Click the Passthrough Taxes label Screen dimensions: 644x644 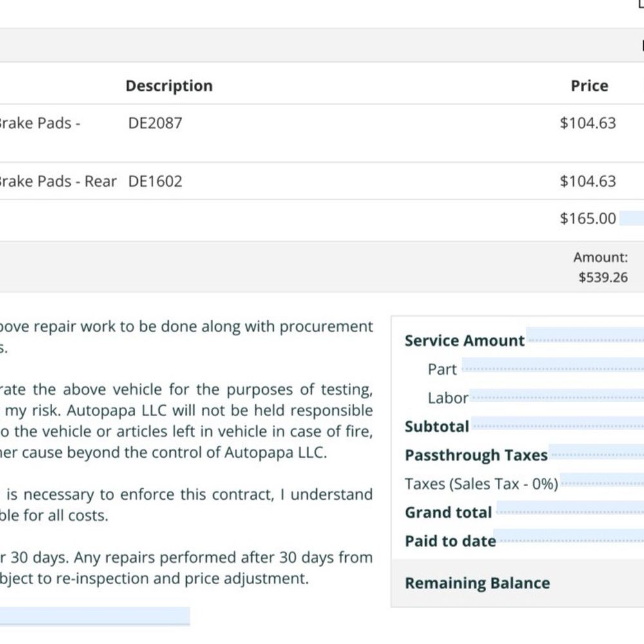click(x=476, y=455)
